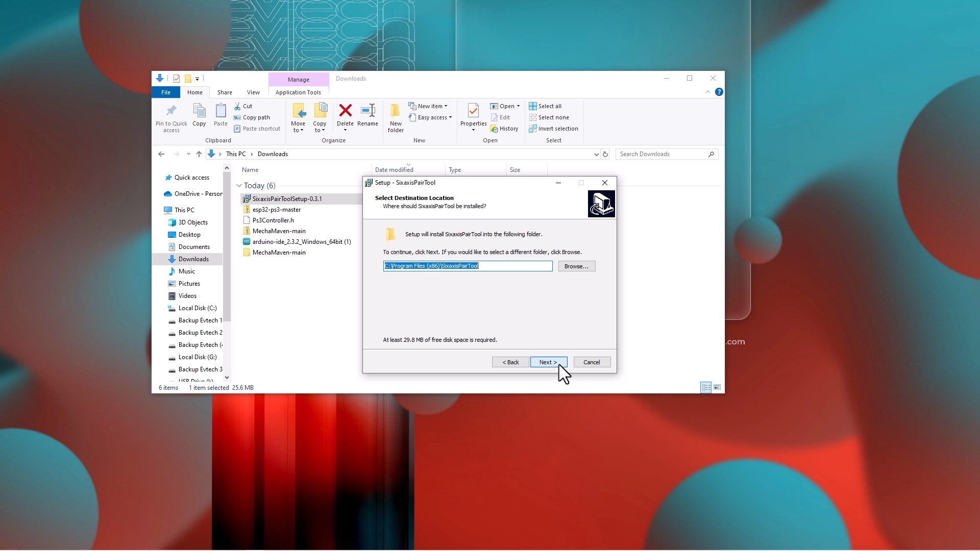This screenshot has height=551, width=980.
Task: Open the File menu tab
Action: [x=166, y=92]
